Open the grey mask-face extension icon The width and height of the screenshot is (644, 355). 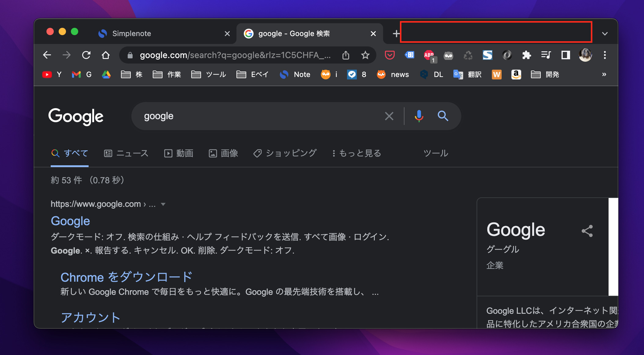[x=448, y=55]
